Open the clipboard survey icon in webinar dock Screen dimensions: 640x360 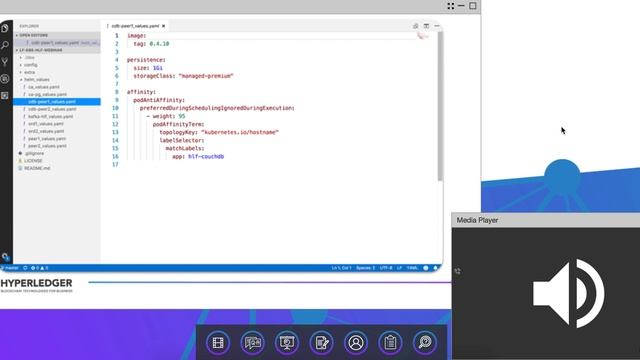pos(390,342)
